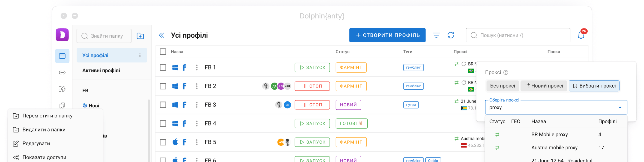Click the СТВОРИТИ ПРОФІЛЬ button
The width and height of the screenshot is (644, 162).
(387, 35)
